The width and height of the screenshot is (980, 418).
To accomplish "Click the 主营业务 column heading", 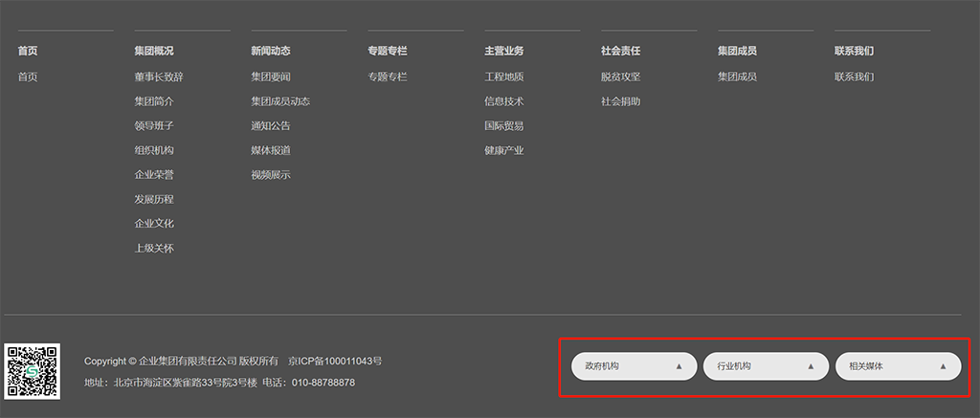I will pos(504,51).
